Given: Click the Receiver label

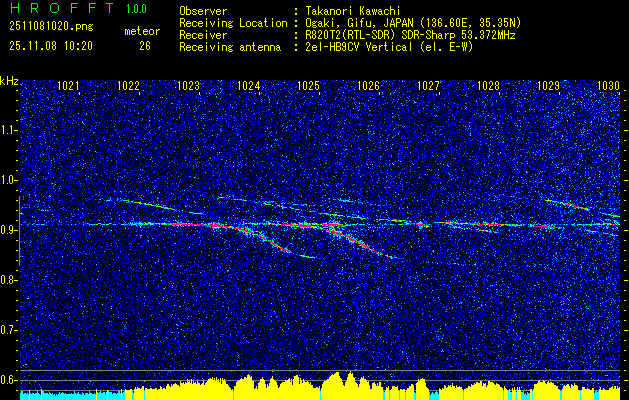Looking at the screenshot, I should pyautogui.click(x=203, y=35).
